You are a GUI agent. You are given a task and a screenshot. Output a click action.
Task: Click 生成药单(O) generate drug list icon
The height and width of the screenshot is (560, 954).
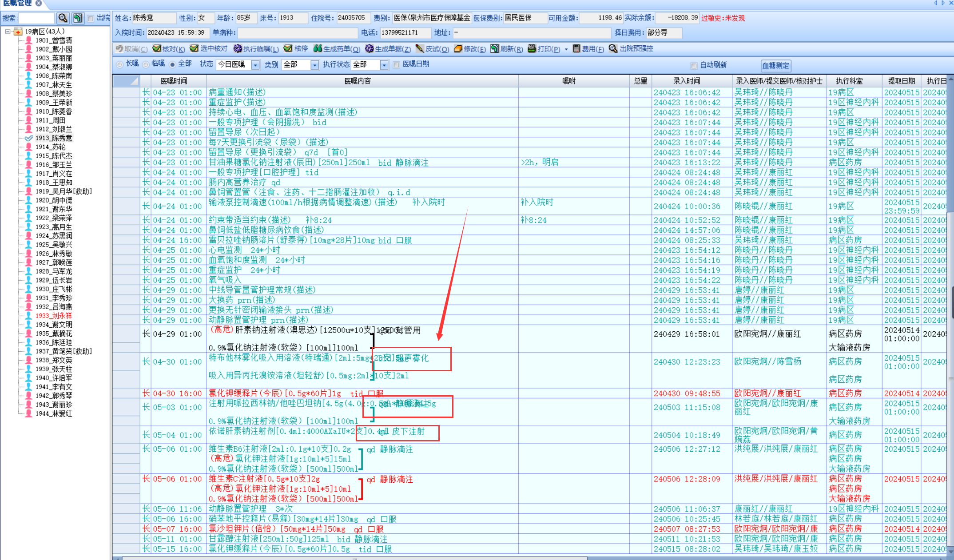(318, 48)
